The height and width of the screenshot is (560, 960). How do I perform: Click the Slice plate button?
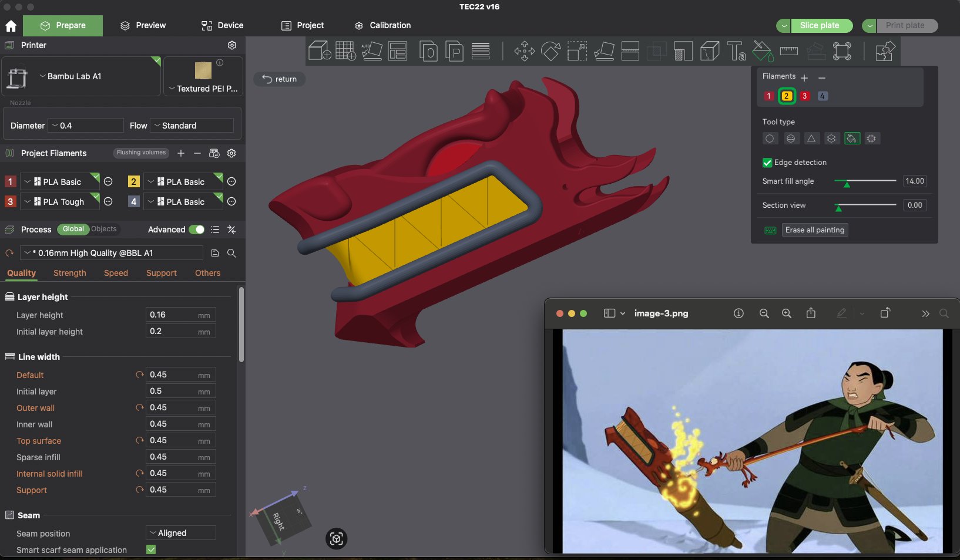pyautogui.click(x=820, y=25)
